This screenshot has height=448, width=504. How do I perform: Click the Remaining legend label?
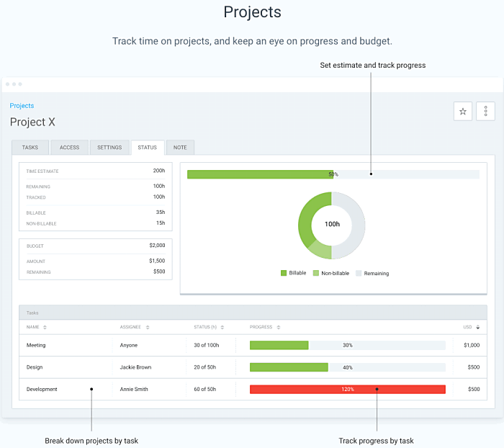377,274
